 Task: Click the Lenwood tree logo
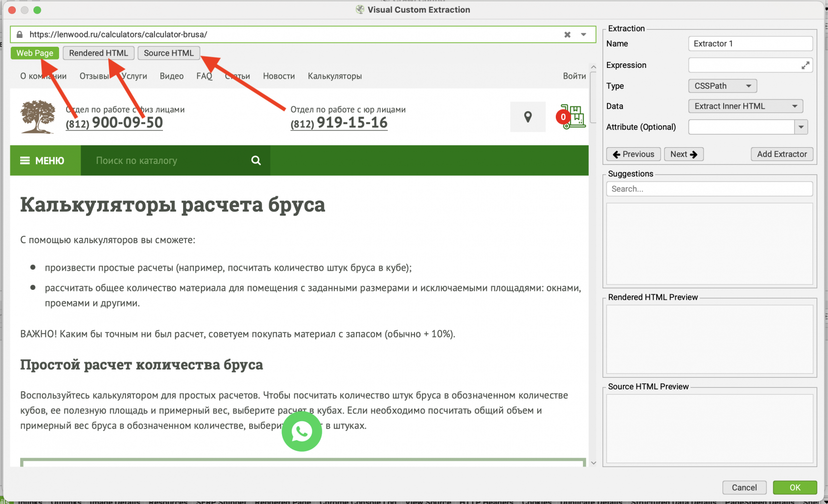tap(38, 117)
